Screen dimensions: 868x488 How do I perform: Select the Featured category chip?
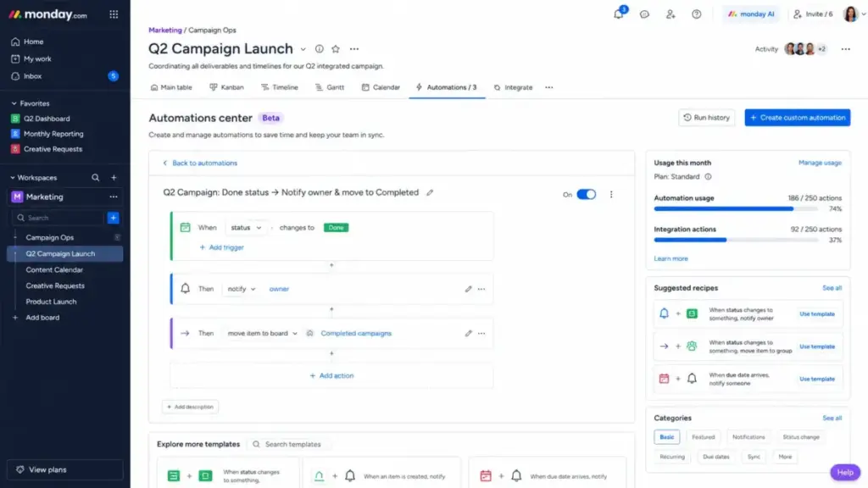pos(703,437)
